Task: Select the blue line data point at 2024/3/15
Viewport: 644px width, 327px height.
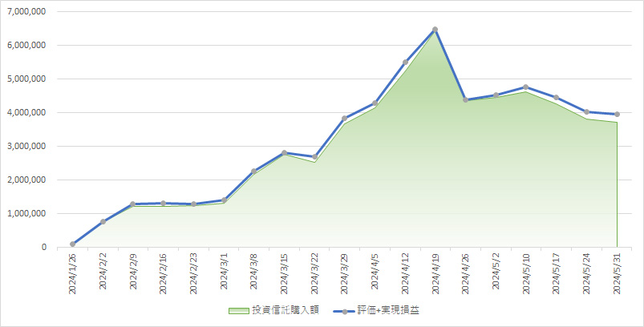Action: pyautogui.click(x=284, y=152)
